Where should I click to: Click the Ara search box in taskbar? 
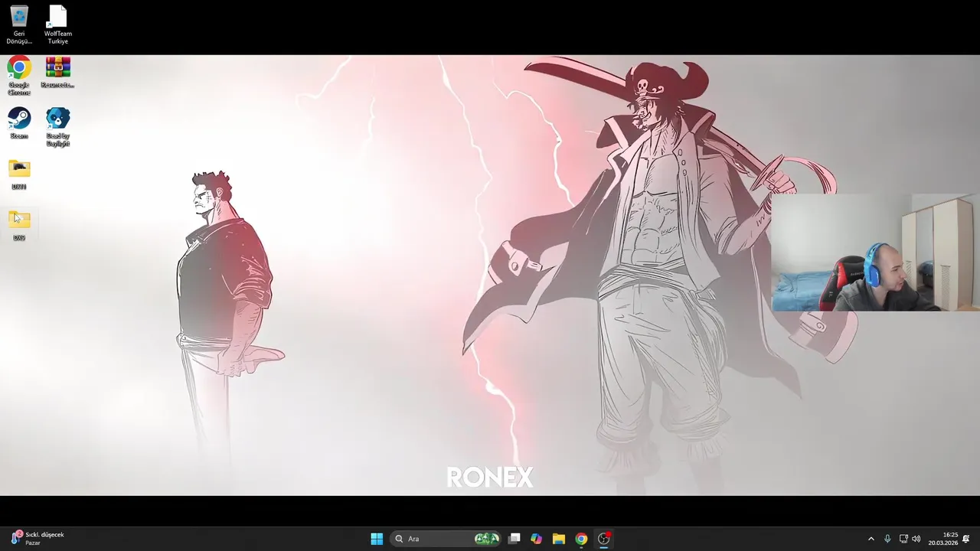[446, 539]
